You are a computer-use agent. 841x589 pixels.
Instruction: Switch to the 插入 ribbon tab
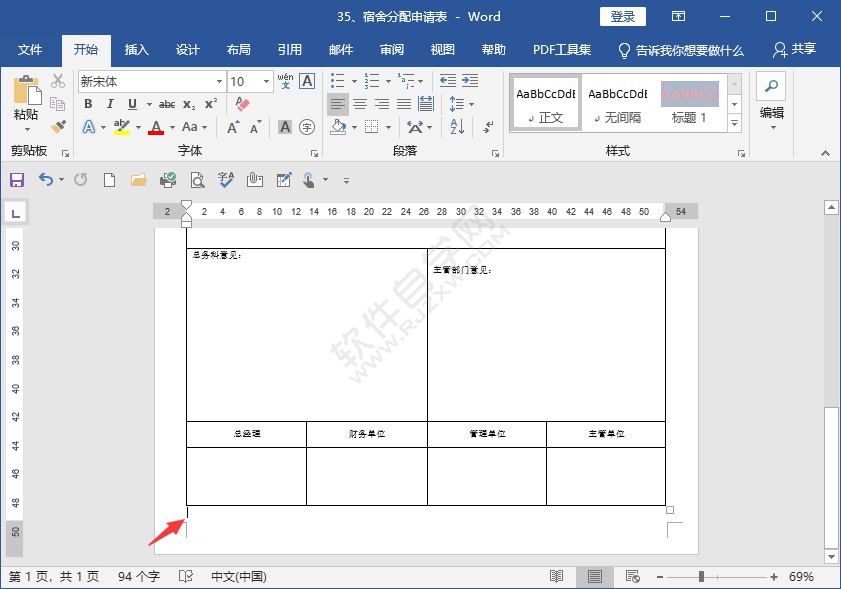tap(136, 49)
